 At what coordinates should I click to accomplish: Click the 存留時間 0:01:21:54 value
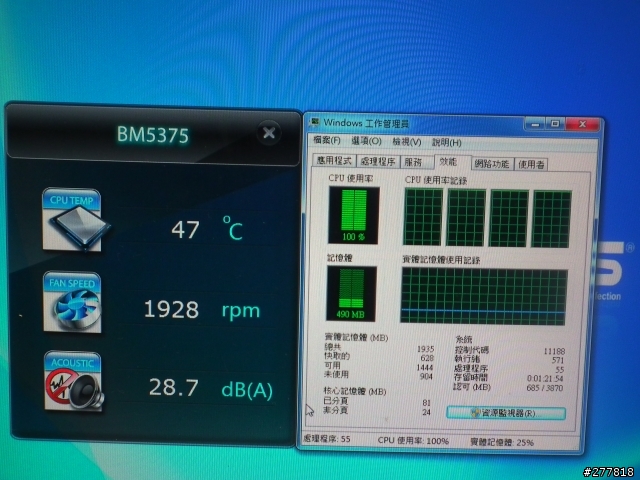pyautogui.click(x=545, y=379)
